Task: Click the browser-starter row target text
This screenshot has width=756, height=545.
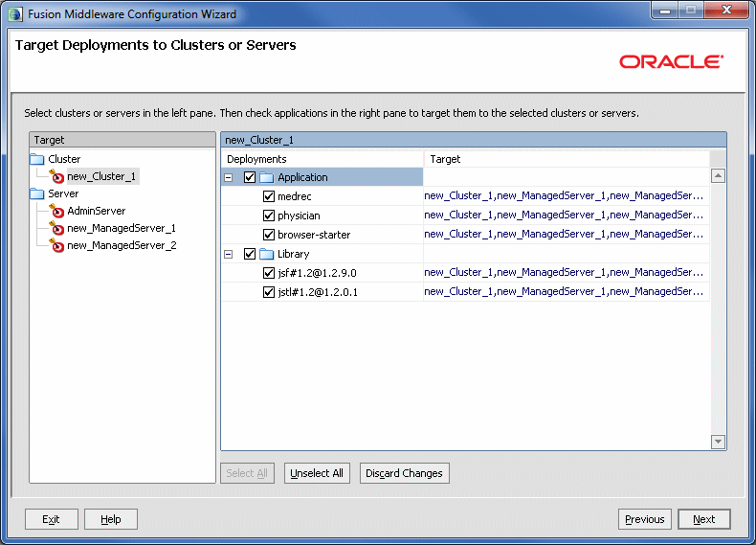Action: (x=564, y=234)
